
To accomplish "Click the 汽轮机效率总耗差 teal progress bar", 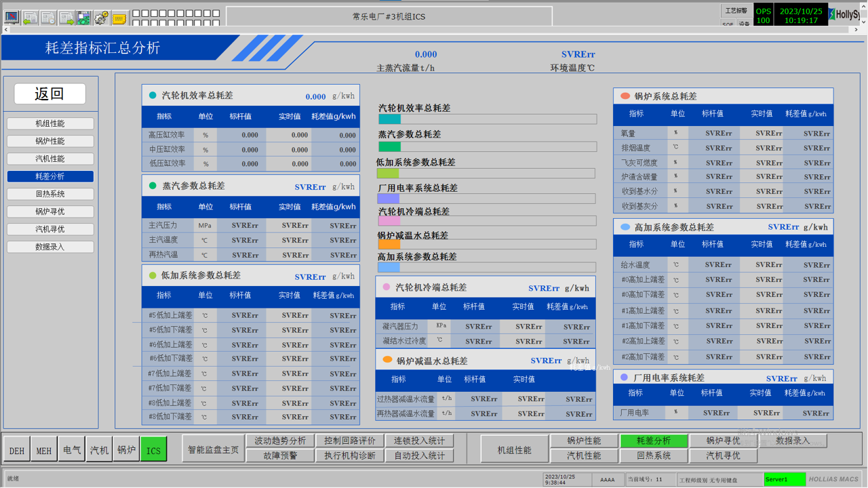I will (x=487, y=119).
